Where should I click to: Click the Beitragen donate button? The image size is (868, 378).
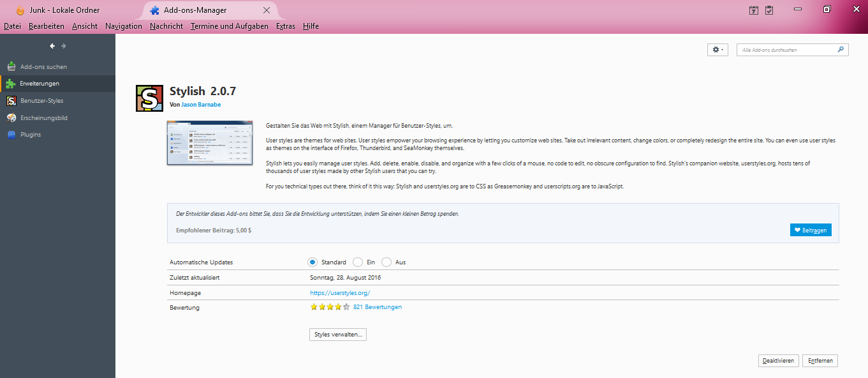[x=811, y=230]
